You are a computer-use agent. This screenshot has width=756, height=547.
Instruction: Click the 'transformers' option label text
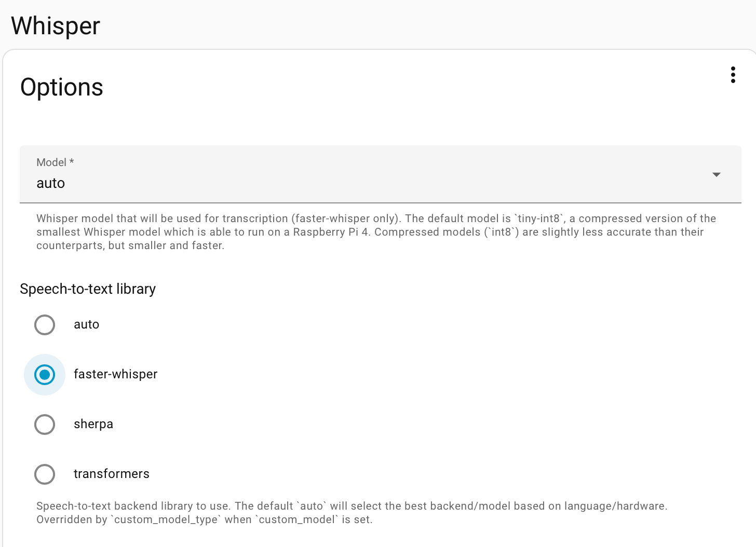(112, 474)
